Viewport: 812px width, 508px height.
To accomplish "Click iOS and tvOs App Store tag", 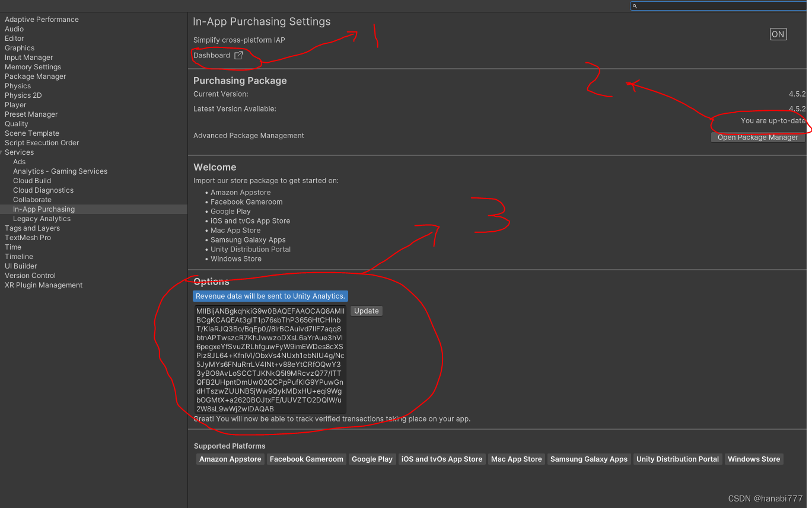I will tap(442, 459).
